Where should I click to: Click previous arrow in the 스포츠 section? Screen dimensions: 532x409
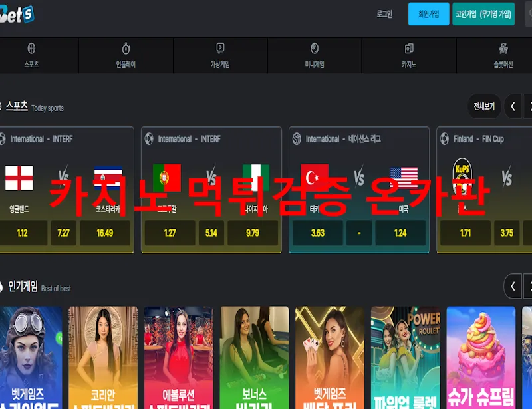(x=513, y=106)
